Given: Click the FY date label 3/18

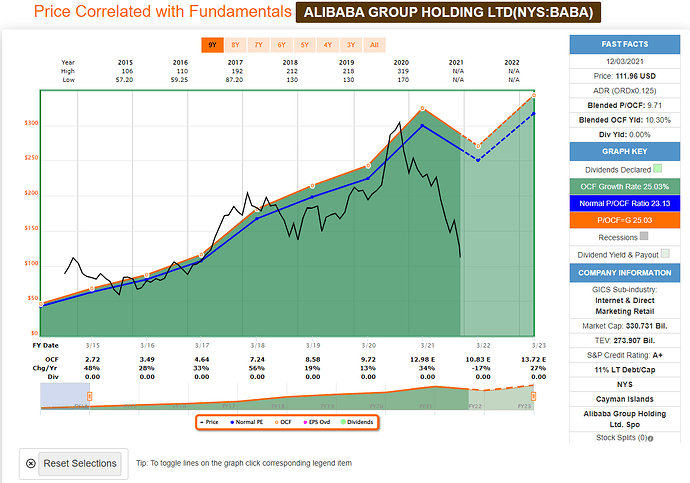Looking at the screenshot, I should tap(257, 346).
